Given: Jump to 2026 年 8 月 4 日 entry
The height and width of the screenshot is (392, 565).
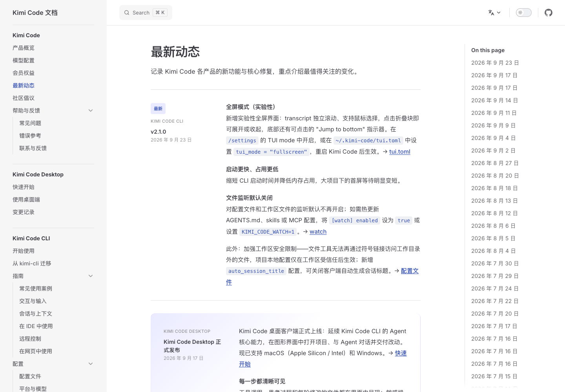Looking at the screenshot, I should pos(494,251).
